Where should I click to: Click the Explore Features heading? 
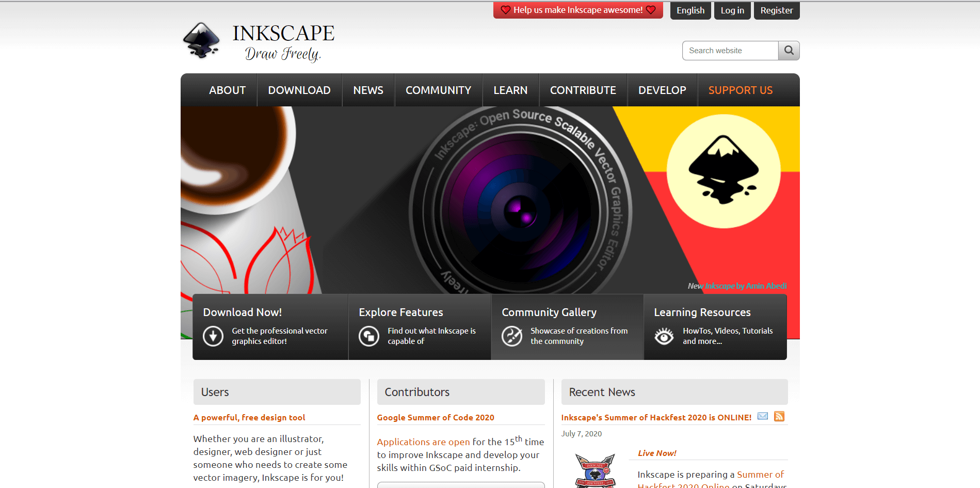[x=401, y=312]
